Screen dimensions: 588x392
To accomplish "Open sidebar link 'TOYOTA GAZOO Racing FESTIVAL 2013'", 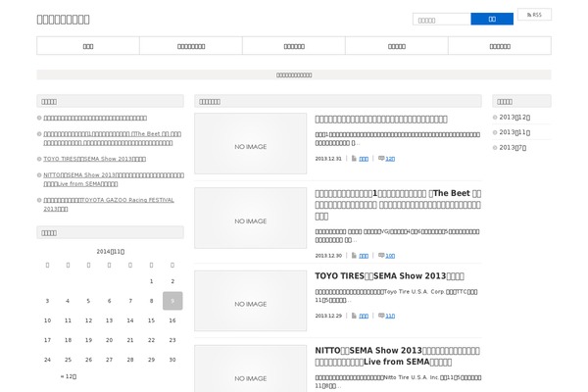I will click(x=109, y=205).
